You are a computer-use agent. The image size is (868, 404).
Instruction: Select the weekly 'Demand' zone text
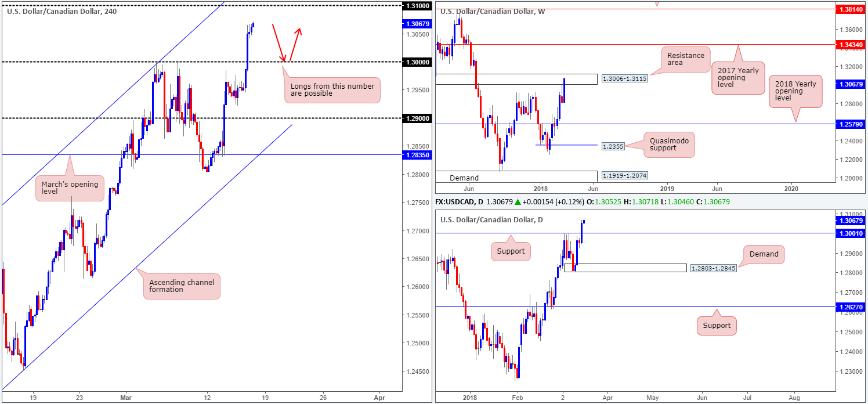(x=463, y=178)
